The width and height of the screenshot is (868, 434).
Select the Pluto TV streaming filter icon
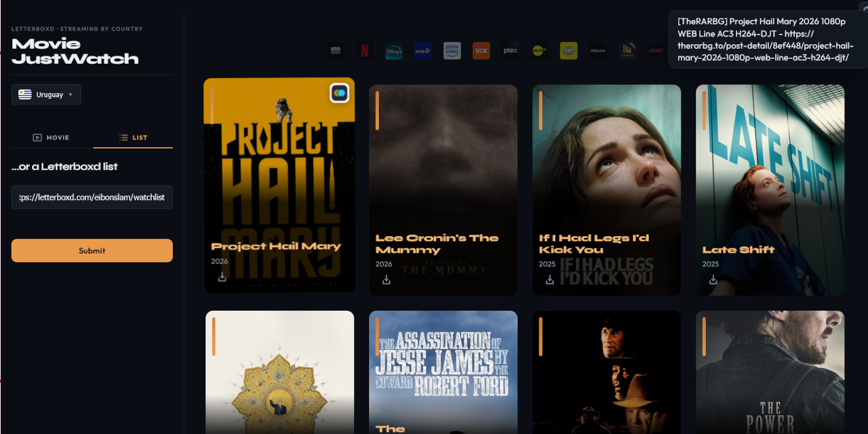pyautogui.click(x=539, y=50)
